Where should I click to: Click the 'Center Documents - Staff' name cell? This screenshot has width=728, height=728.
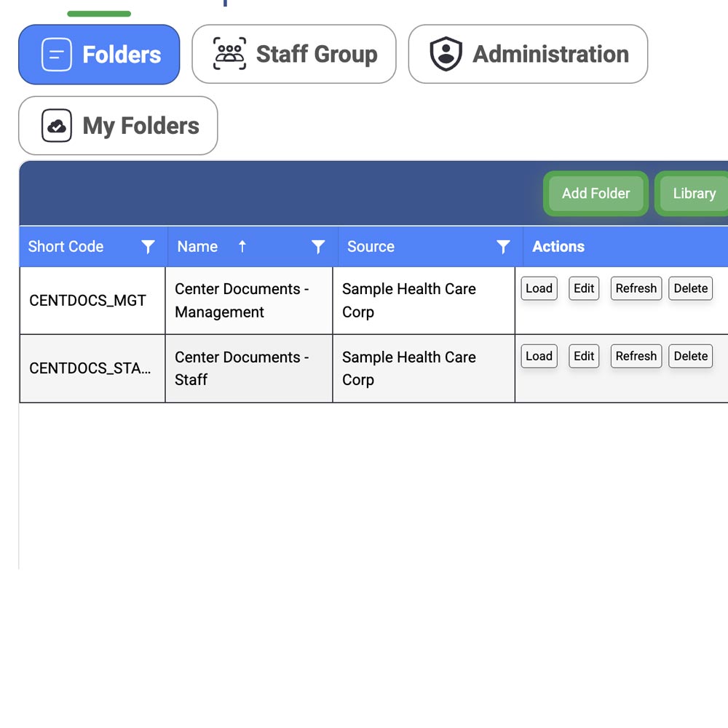249,368
